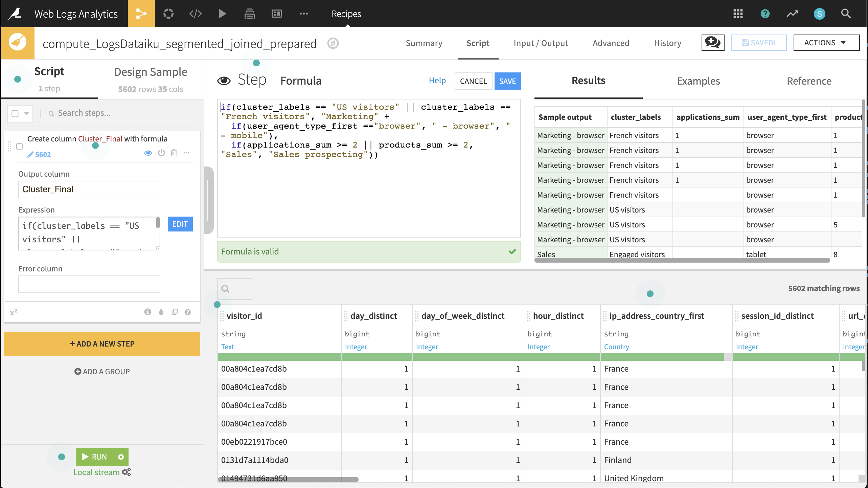Open the step's more options ellipsis
The width and height of the screenshot is (868, 488).
[187, 153]
